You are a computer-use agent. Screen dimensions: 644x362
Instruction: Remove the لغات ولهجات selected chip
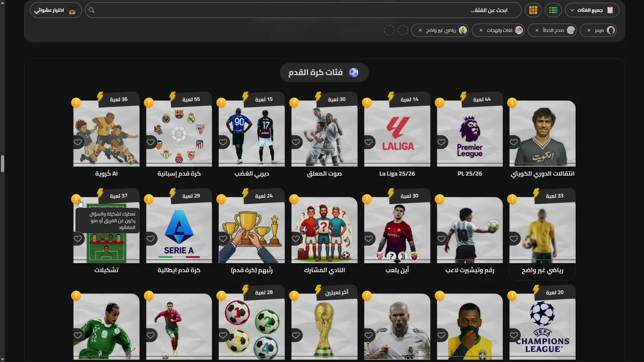pyautogui.click(x=481, y=30)
